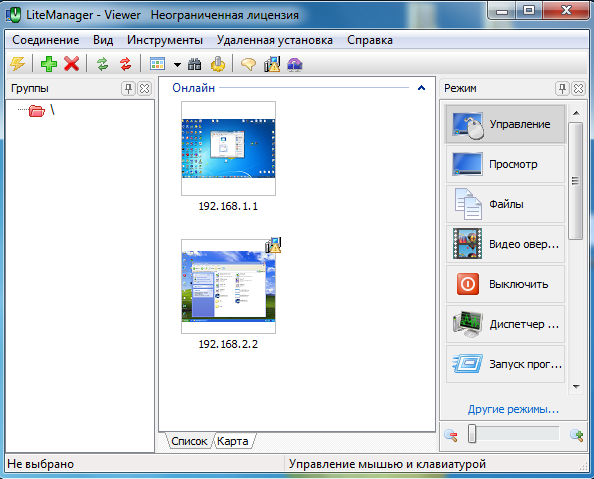Image resolution: width=594 pixels, height=479 pixels.
Task: Open the chat speech bubble icon
Action: click(248, 64)
